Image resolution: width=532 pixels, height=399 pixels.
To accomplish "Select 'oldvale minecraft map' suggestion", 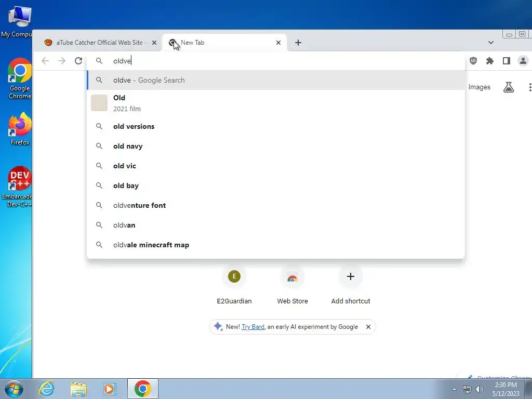I will pos(275,245).
